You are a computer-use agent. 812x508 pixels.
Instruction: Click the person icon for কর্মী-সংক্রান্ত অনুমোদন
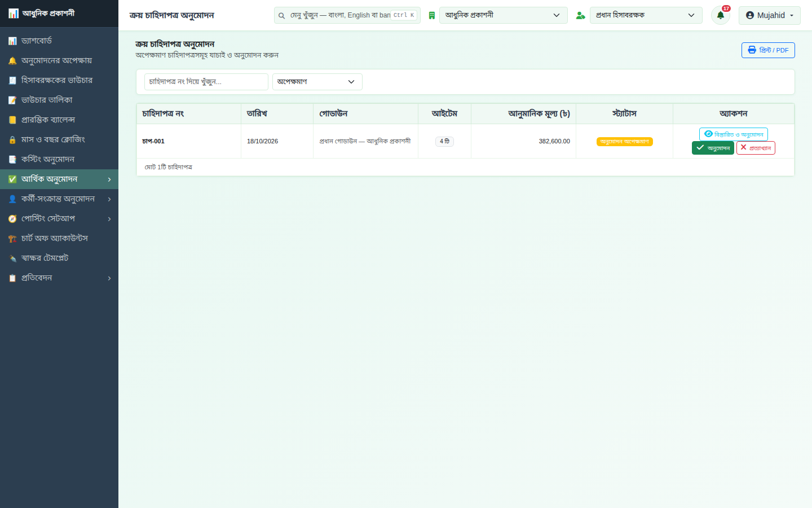point(12,199)
